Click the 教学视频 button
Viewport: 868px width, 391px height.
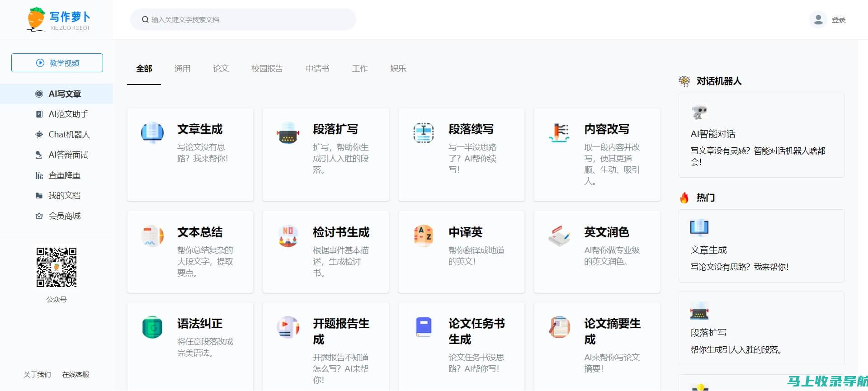point(57,63)
